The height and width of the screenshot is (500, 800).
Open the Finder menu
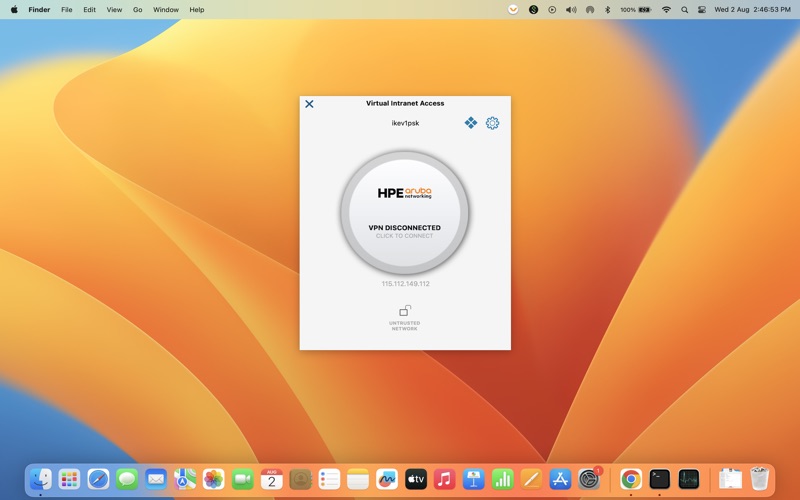(39, 9)
